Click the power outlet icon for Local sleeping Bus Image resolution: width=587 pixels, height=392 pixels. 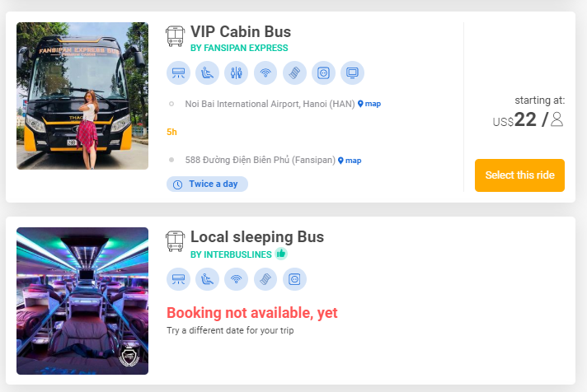point(294,279)
